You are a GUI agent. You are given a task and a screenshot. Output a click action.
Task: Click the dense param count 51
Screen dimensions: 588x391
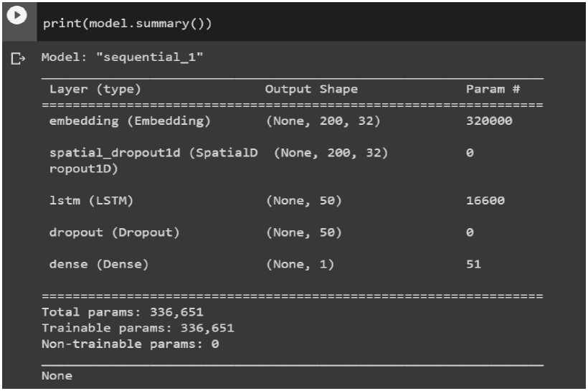coord(473,264)
